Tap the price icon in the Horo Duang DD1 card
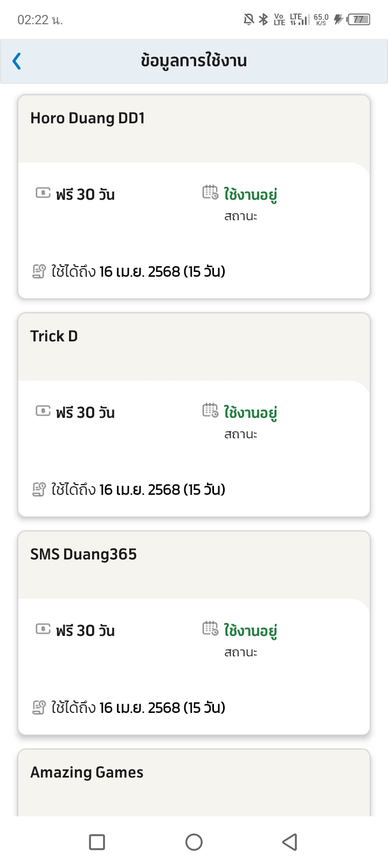This screenshot has width=388, height=868. pos(43,193)
